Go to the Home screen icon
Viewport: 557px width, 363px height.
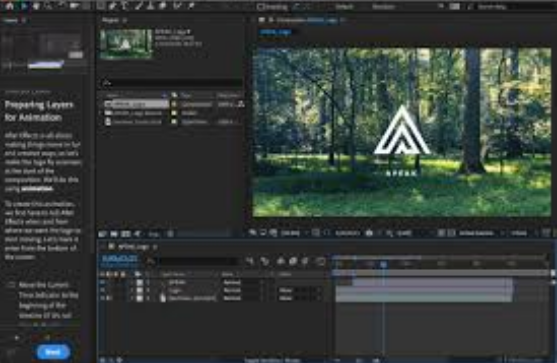[x=10, y=6]
